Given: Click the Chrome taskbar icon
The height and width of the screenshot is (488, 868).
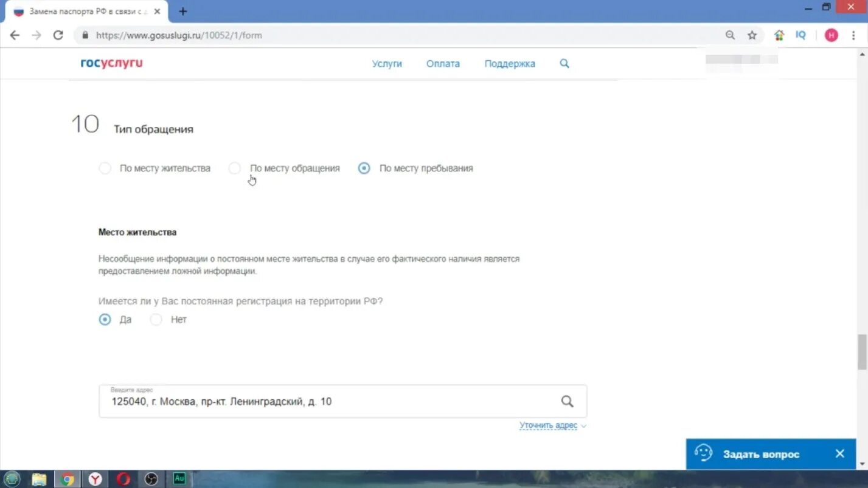Looking at the screenshot, I should click(x=68, y=479).
